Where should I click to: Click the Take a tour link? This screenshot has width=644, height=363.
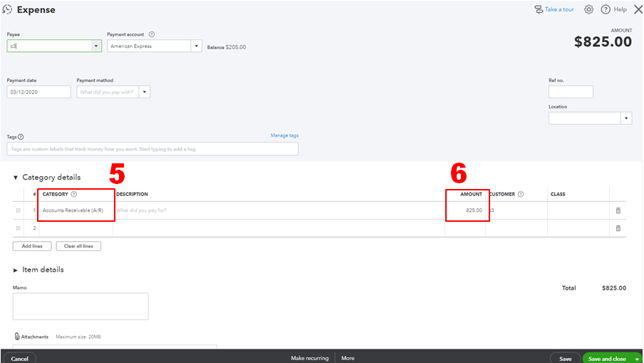click(x=559, y=9)
